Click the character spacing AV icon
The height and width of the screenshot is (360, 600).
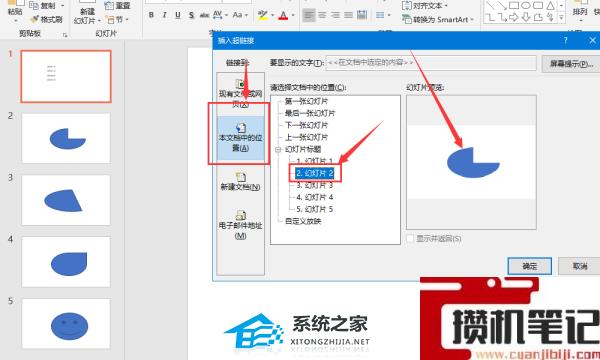click(218, 15)
